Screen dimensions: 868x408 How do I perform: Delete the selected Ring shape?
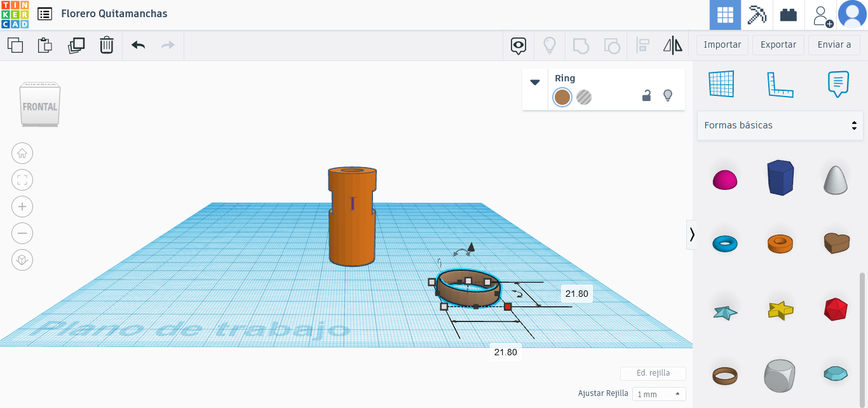click(x=106, y=45)
